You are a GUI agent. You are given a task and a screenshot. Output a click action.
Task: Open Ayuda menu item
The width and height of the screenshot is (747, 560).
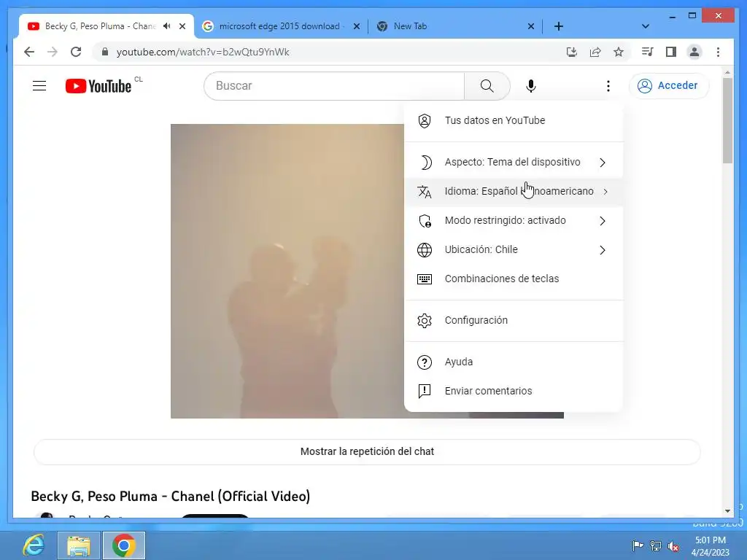(x=514, y=362)
